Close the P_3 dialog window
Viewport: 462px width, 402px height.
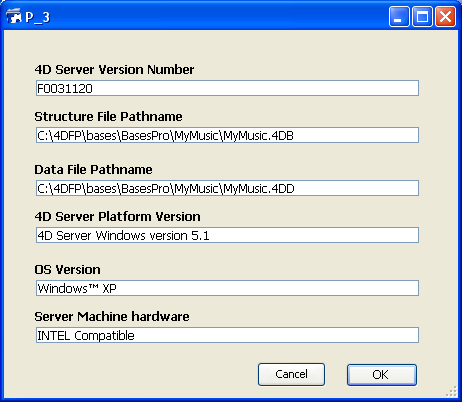click(446, 16)
